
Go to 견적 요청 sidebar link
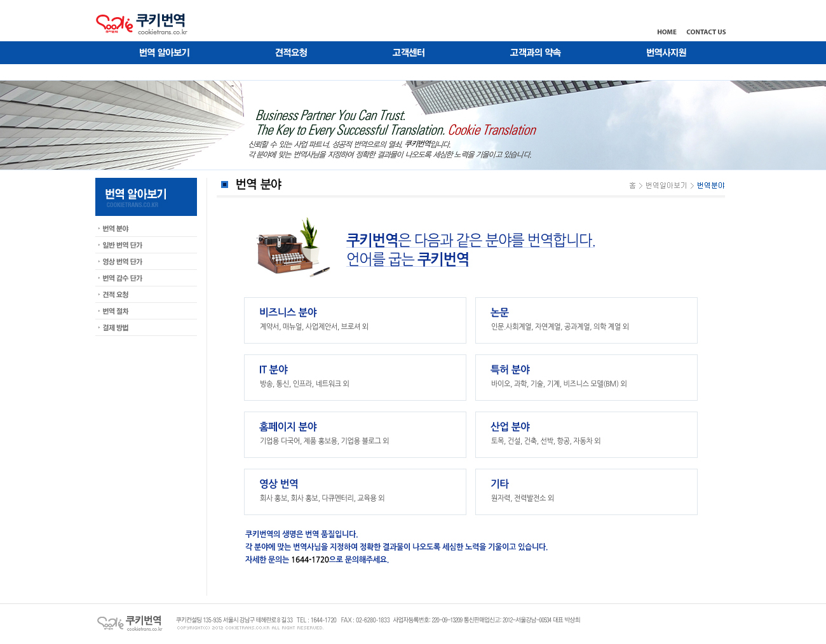(116, 295)
